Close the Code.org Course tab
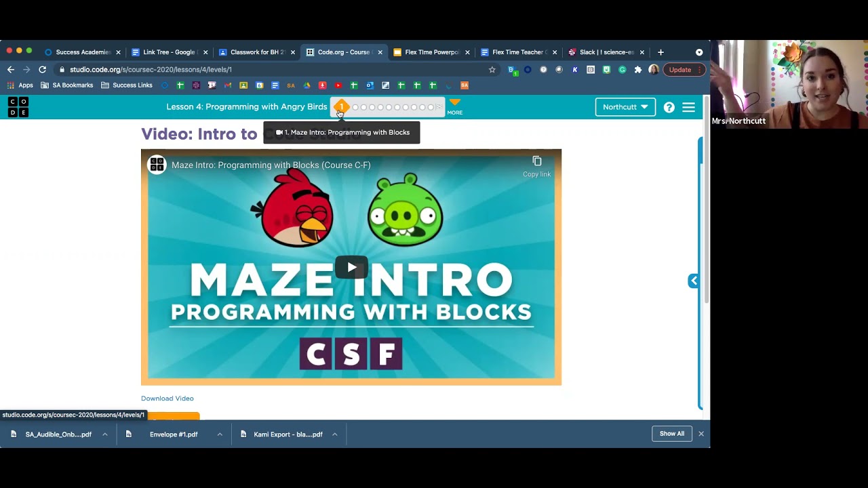Image resolution: width=868 pixels, height=488 pixels. coord(380,52)
